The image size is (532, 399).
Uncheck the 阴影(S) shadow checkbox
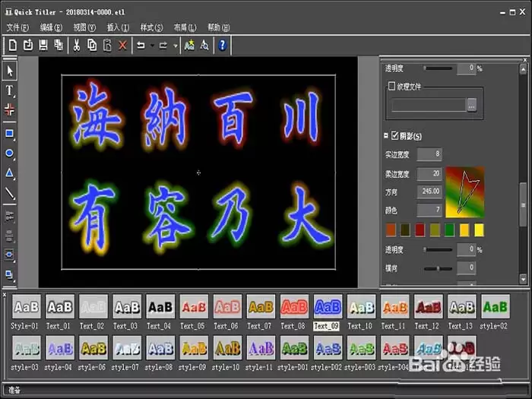point(394,136)
